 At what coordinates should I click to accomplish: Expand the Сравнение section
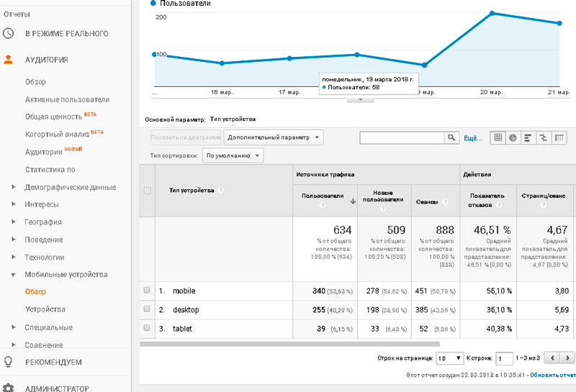tap(14, 345)
